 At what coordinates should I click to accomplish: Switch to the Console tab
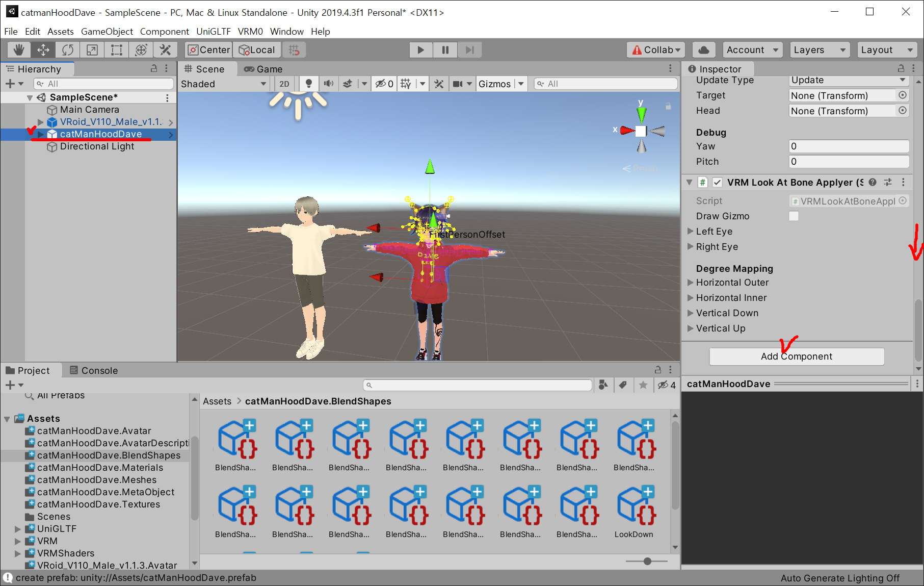coord(94,371)
